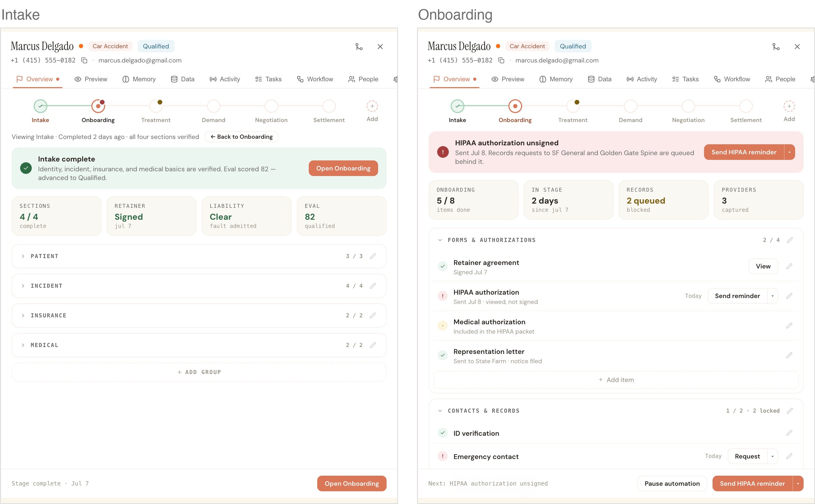Edit Contacts & Records group pencil icon

point(790,411)
